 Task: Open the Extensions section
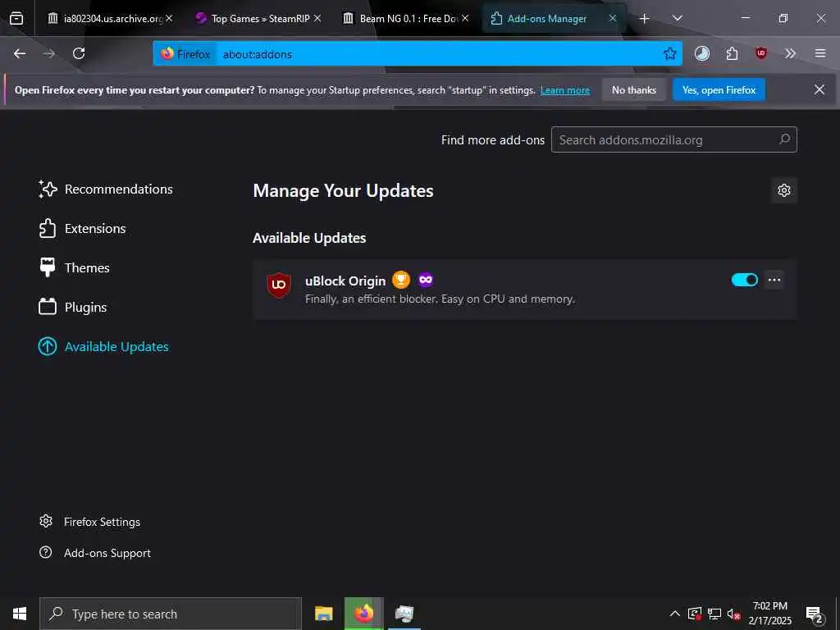[82, 229]
